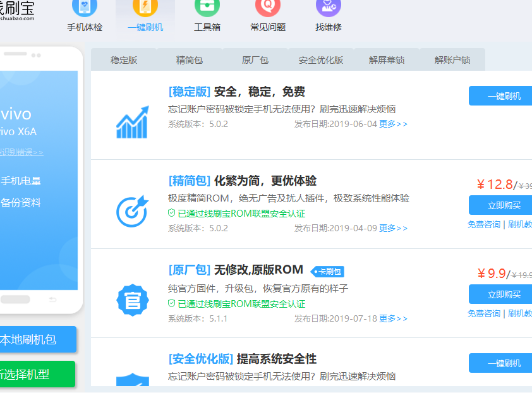Open the 手机体检 phone checkup icon
The image size is (532, 393).
pyautogui.click(x=85, y=8)
